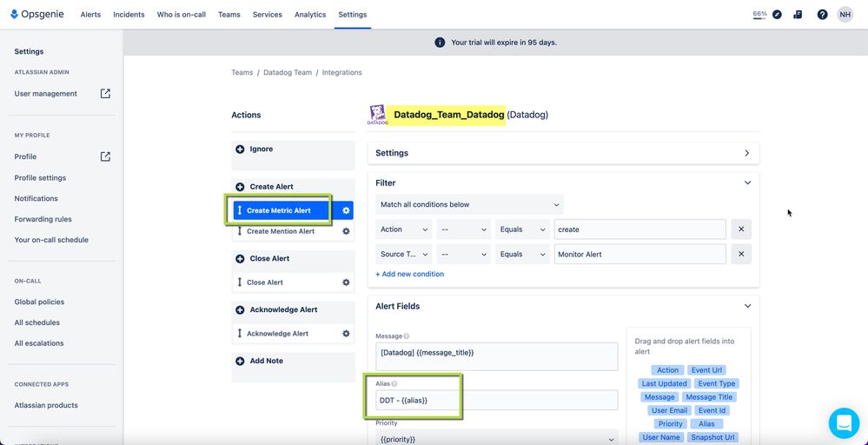Viewport: 868px width, 445px height.
Task: Click the Opsgenie logo
Action: 37,15
